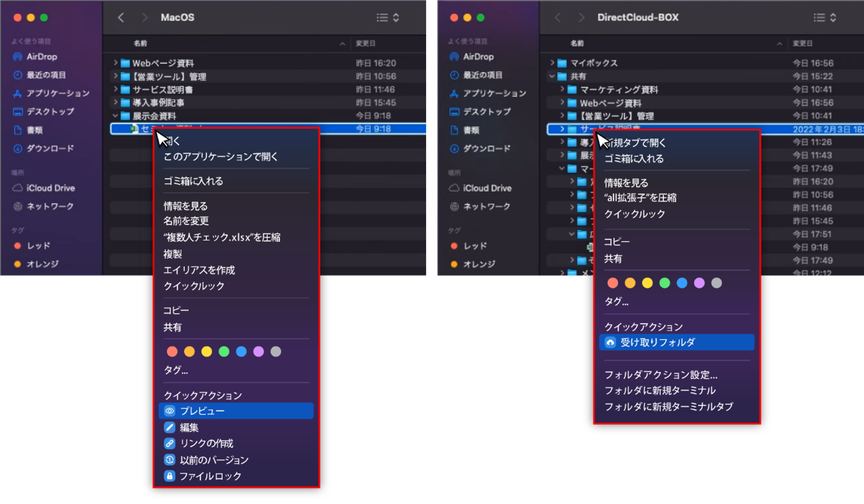Click the Downloads icon in the left window sidebar
Image resolution: width=864 pixels, height=504 pixels.
tap(18, 148)
